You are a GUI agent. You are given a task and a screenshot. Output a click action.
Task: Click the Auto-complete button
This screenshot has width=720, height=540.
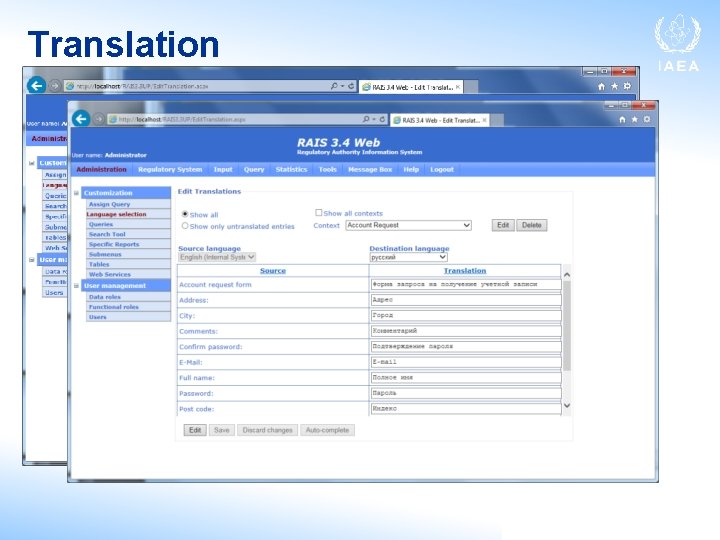(x=327, y=430)
